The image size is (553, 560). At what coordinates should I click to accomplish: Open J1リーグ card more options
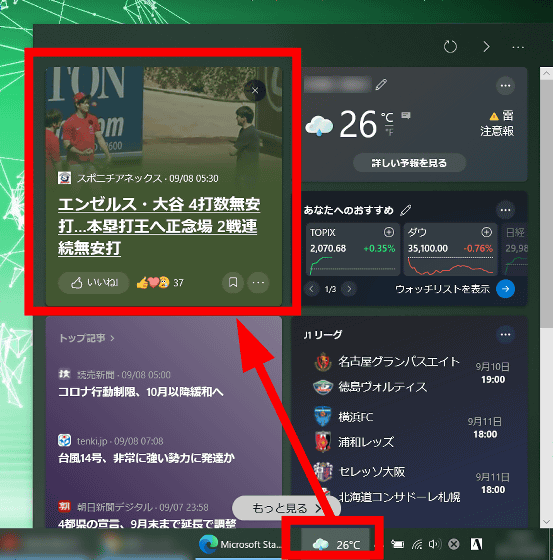[x=505, y=335]
